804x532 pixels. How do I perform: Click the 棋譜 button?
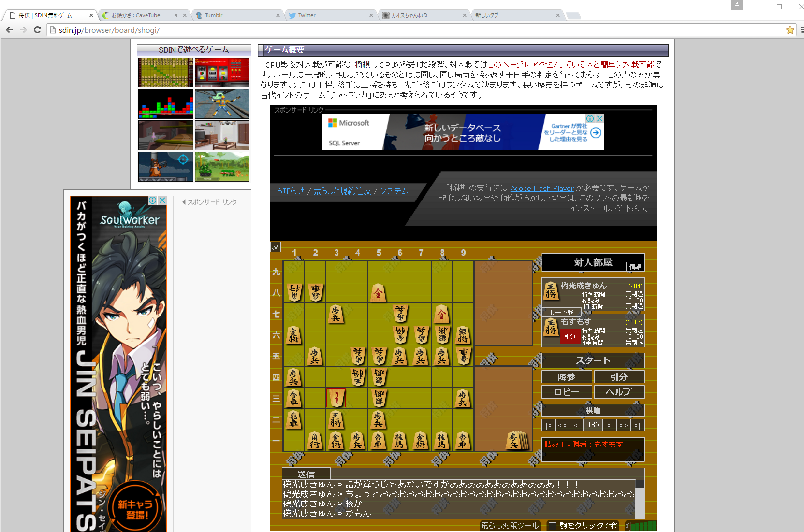coord(593,410)
